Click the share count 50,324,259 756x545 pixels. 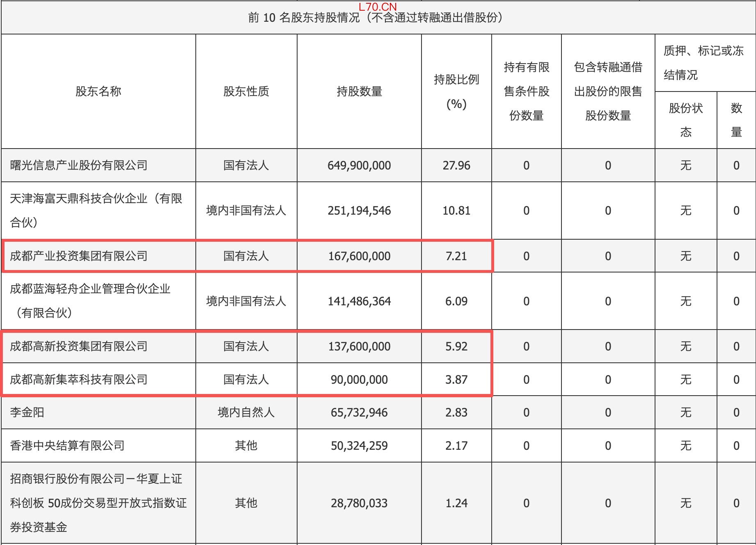coord(359,446)
